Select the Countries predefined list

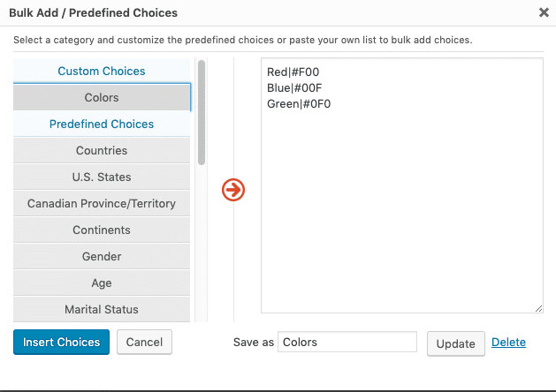click(102, 150)
